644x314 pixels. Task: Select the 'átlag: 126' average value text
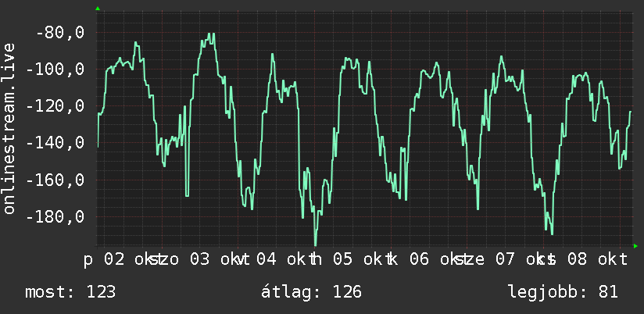(x=311, y=292)
